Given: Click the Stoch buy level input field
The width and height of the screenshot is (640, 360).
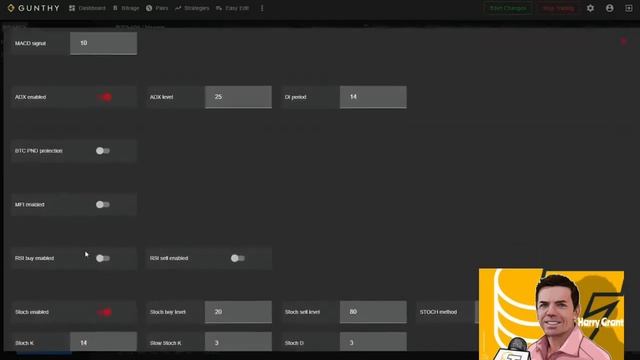Looking at the screenshot, I should (238, 312).
